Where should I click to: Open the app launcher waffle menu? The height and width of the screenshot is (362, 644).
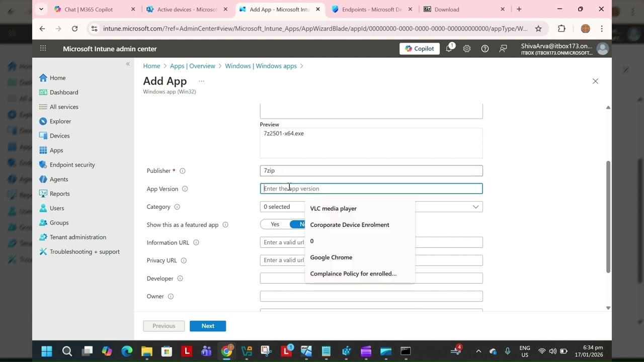pyautogui.click(x=43, y=48)
